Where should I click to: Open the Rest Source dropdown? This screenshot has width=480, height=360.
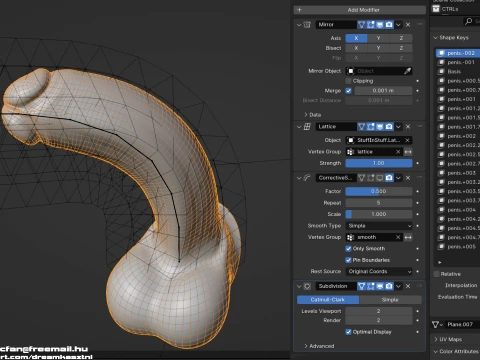pyautogui.click(x=379, y=272)
